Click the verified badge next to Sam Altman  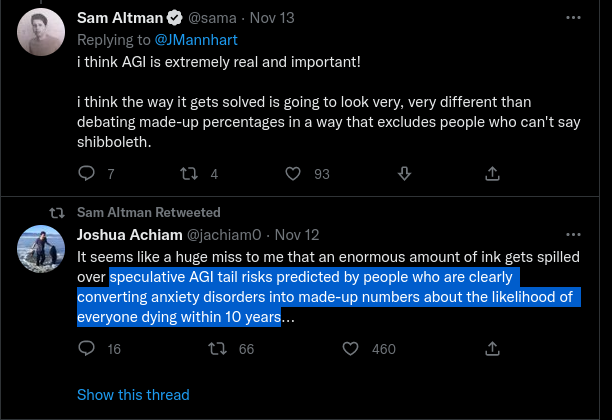(173, 18)
